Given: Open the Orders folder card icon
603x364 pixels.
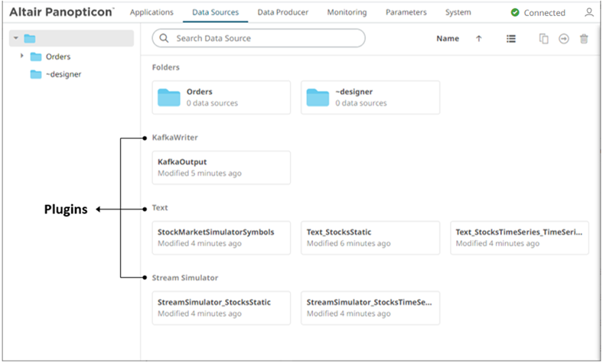Looking at the screenshot, I should tap(168, 97).
